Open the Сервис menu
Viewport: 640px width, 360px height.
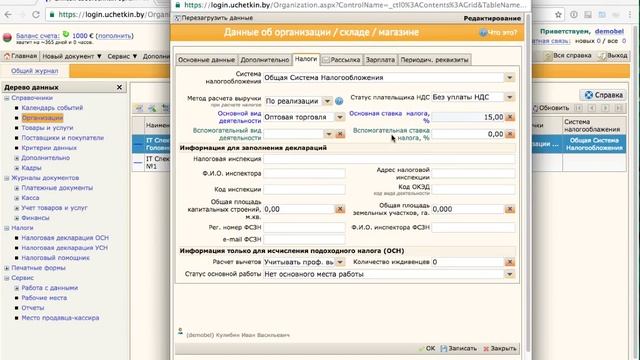122,56
